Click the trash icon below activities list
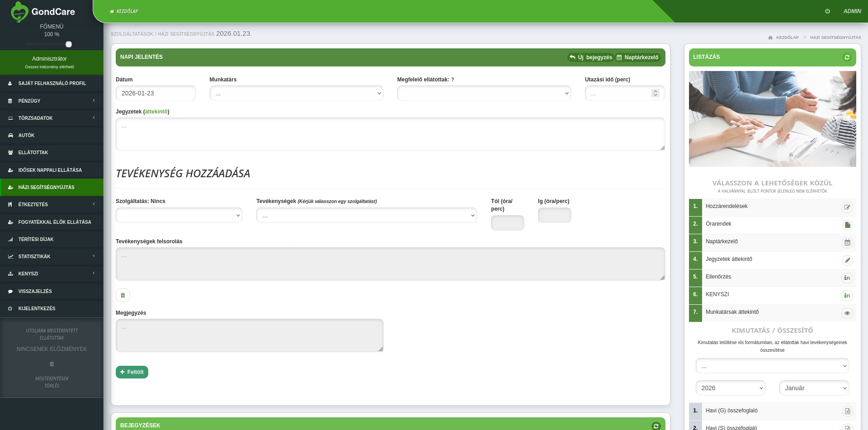 123,295
